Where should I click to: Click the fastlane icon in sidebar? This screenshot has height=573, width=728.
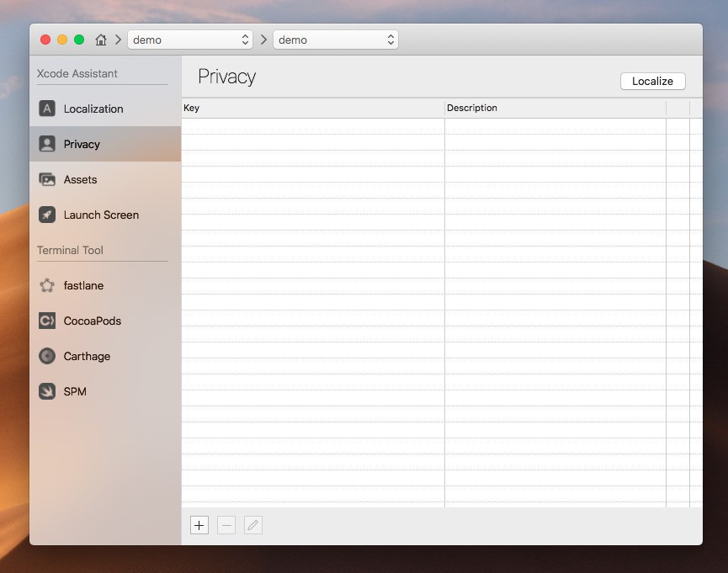tap(47, 285)
